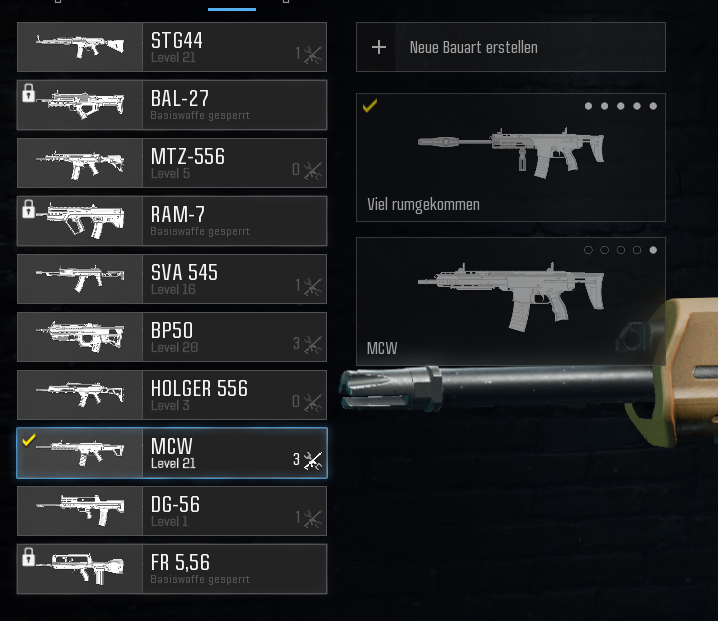Click the lock icon on FR 5,56

[x=28, y=557]
